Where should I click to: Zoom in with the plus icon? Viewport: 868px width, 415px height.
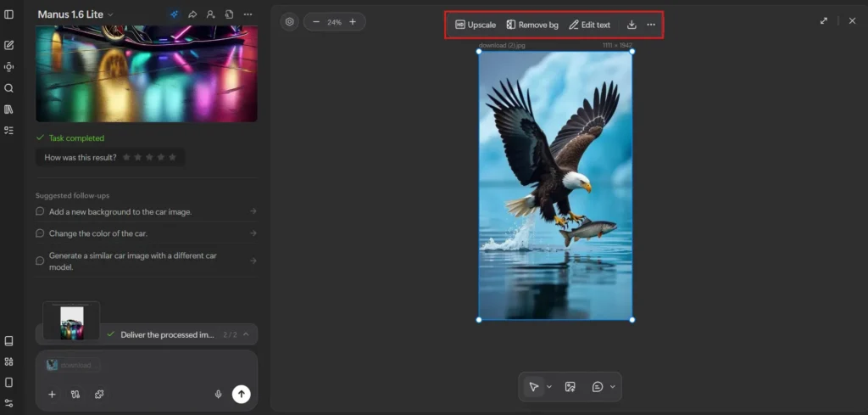pyautogui.click(x=353, y=22)
